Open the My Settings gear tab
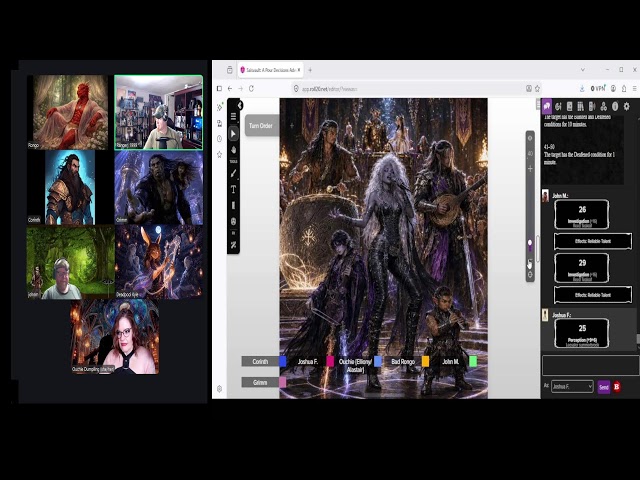 coord(627,107)
